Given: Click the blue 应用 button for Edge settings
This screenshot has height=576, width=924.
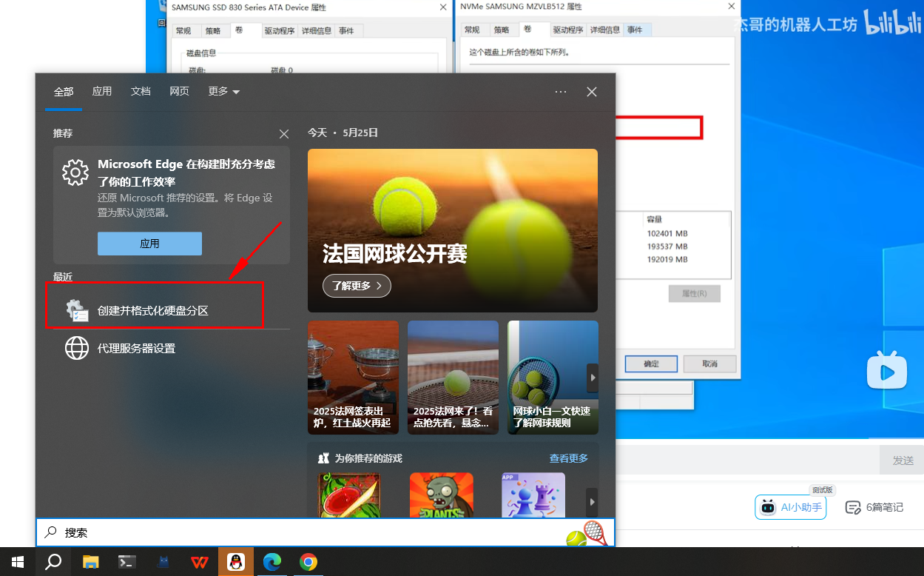Looking at the screenshot, I should coord(149,244).
